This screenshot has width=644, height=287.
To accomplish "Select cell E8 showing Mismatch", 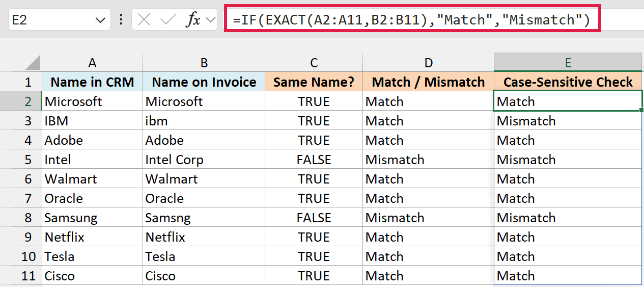I will [568, 218].
